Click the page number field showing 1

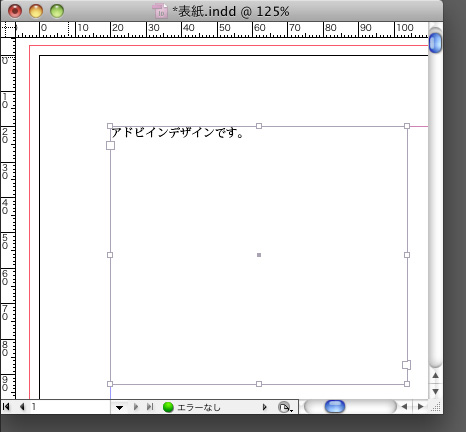coord(70,407)
